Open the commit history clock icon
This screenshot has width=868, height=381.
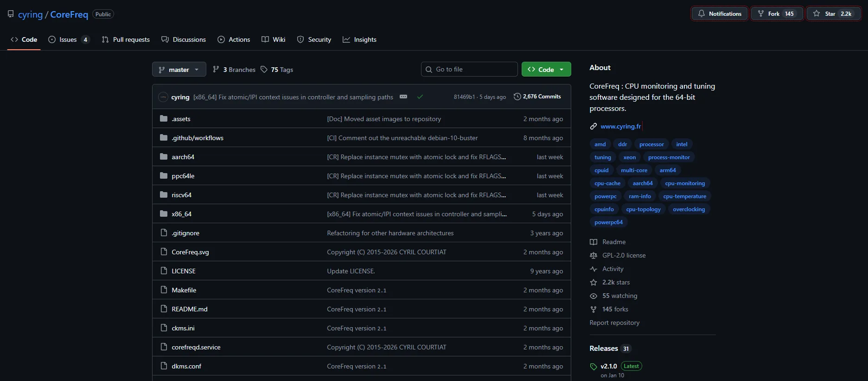[517, 97]
